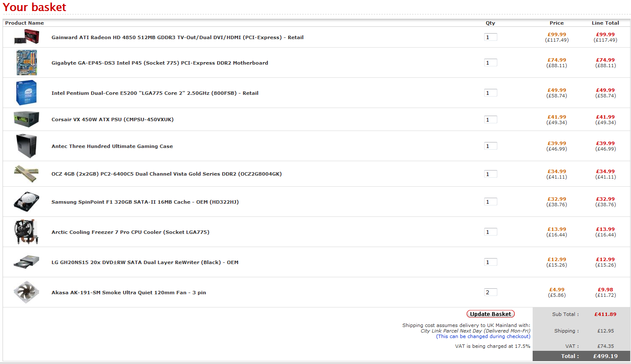Click the Arctic Cooling Freezer 7 thumbnail
Viewport: 631px width, 364px height.
coord(26,232)
